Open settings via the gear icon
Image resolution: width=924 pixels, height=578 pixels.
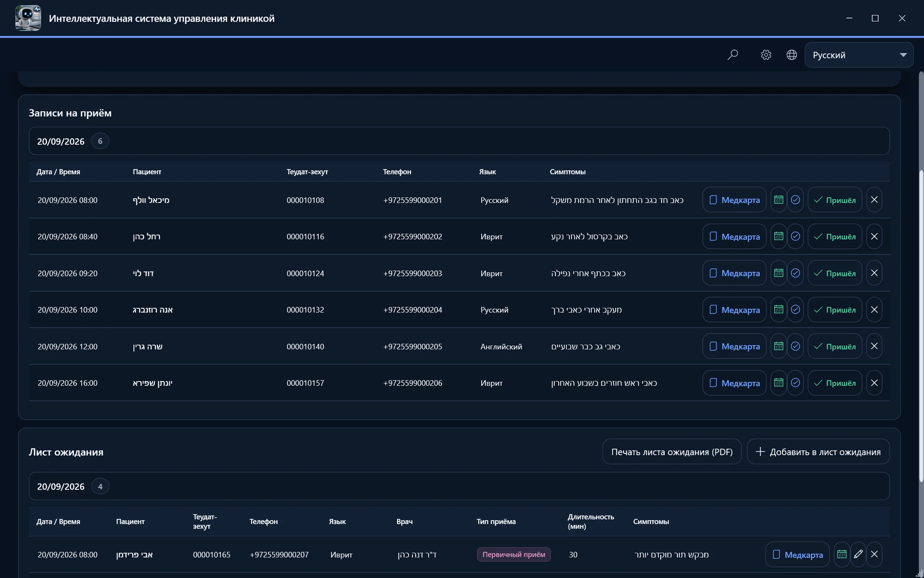pyautogui.click(x=766, y=55)
